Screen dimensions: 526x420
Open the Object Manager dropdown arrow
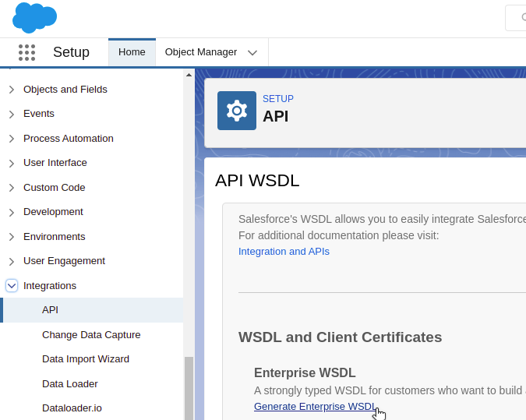click(x=252, y=52)
